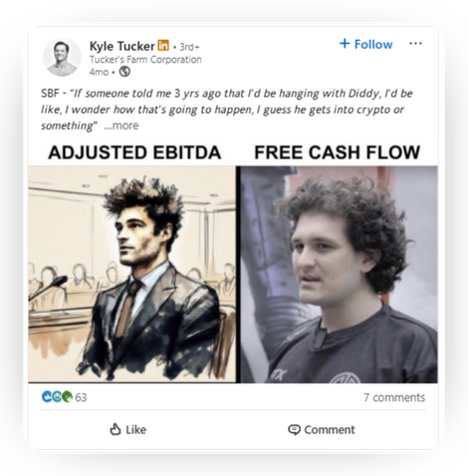This screenshot has height=476, width=468.
Task: Click the speech bubble Comment icon
Action: [294, 430]
